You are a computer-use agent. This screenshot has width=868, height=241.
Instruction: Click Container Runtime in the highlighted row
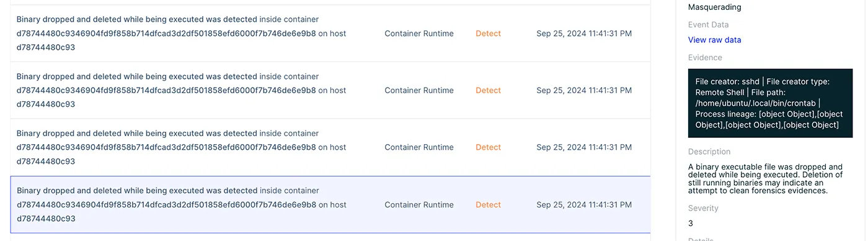point(419,204)
